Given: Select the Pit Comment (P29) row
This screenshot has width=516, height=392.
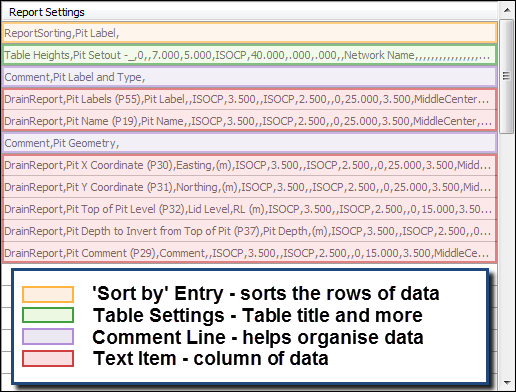Looking at the screenshot, I should (x=250, y=253).
